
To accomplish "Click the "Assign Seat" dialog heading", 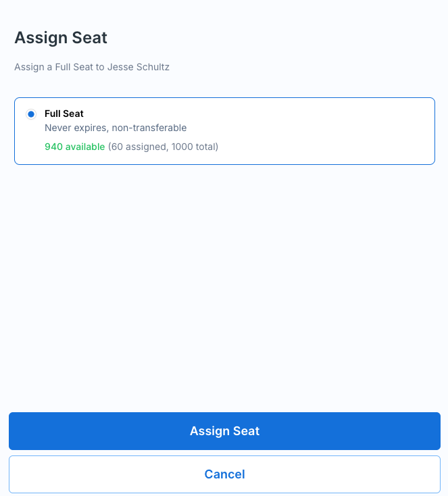I will tap(61, 38).
